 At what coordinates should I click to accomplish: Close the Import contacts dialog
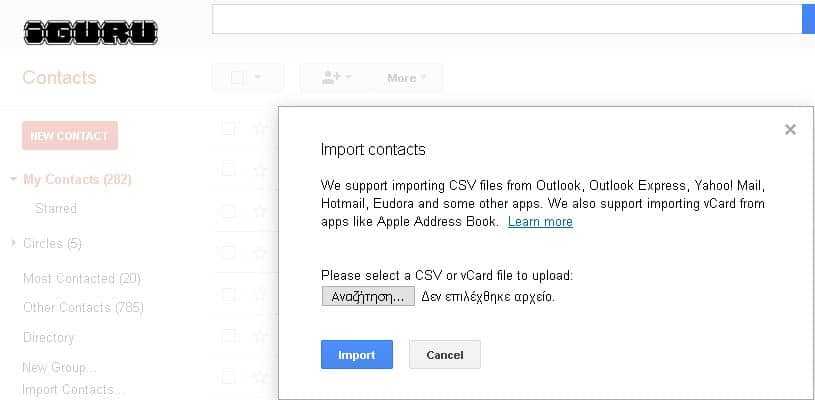790,130
